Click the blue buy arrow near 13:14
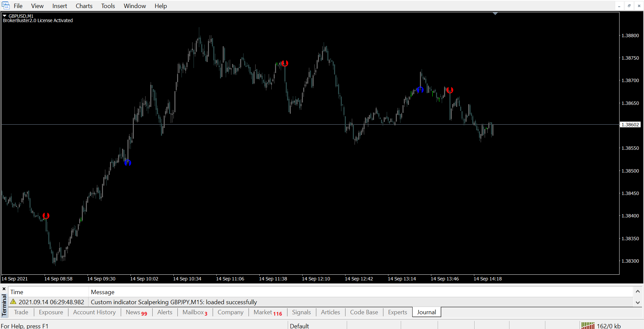Screen dimensions: 644x329 (x=420, y=90)
